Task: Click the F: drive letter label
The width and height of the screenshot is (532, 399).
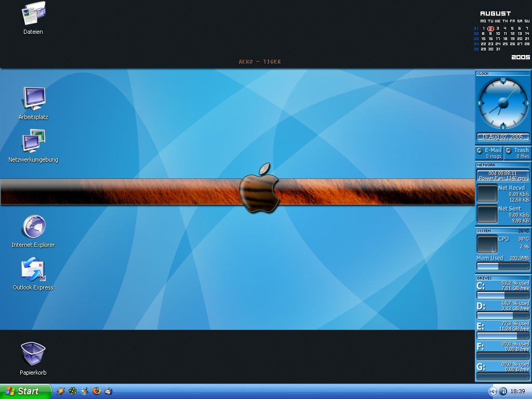Action: [x=481, y=347]
